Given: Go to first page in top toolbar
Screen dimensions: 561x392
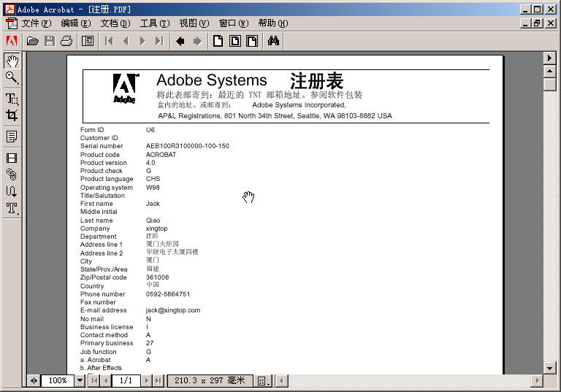Looking at the screenshot, I should click(x=109, y=41).
